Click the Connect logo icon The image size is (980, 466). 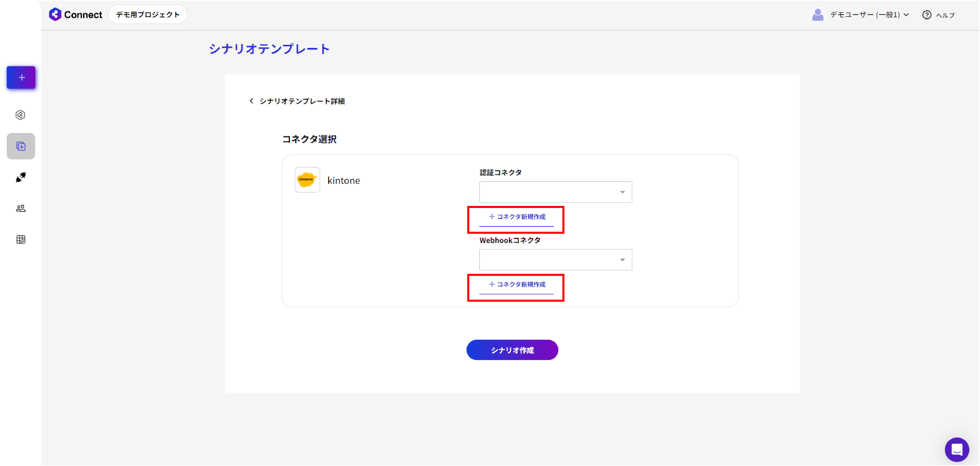pos(55,15)
